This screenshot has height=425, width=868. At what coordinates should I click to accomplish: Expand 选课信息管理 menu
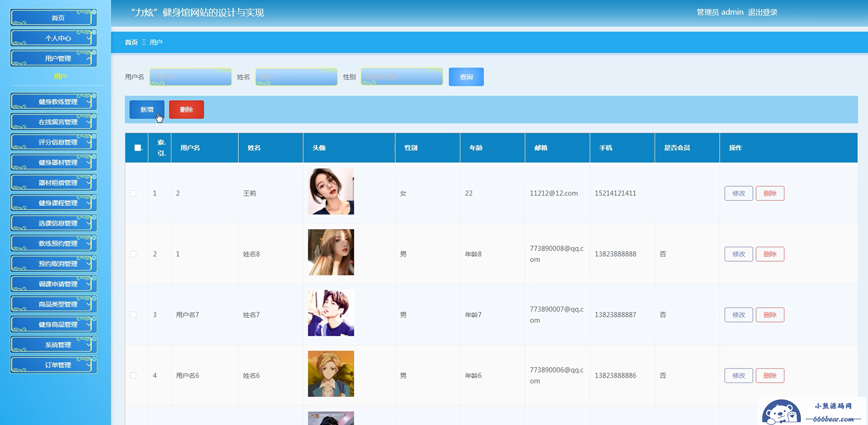(54, 223)
